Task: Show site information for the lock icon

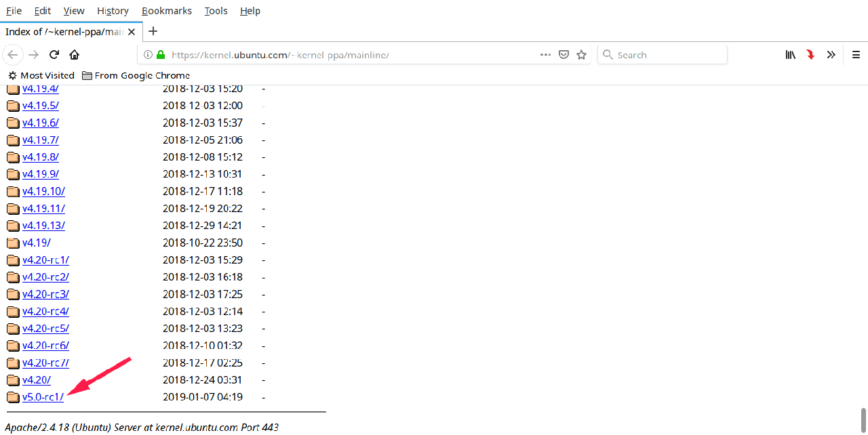Action: [x=161, y=55]
